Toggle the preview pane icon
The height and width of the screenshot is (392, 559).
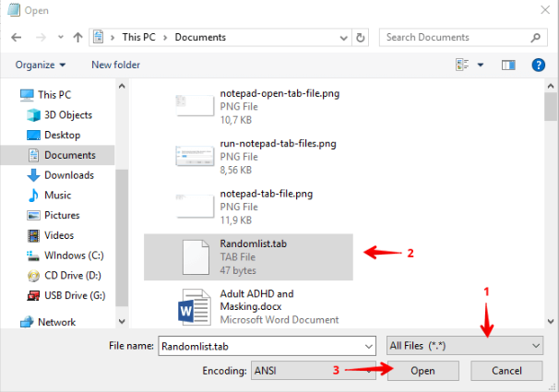point(507,65)
